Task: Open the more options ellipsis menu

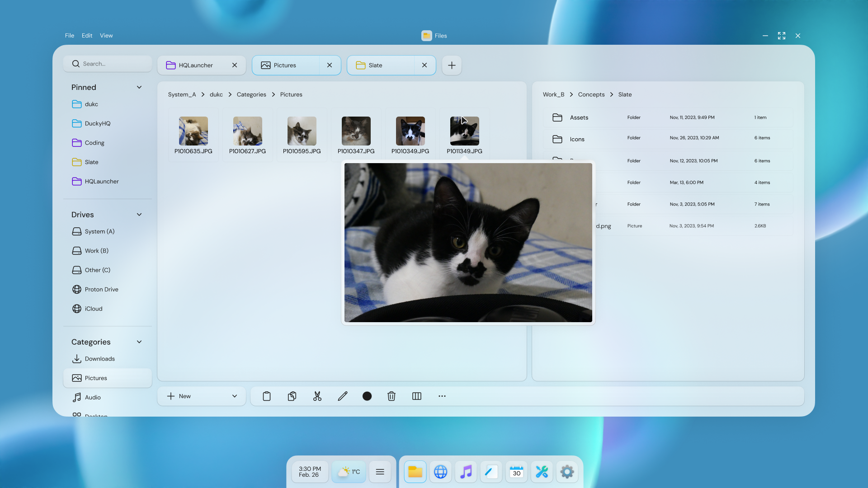Action: 442,396
